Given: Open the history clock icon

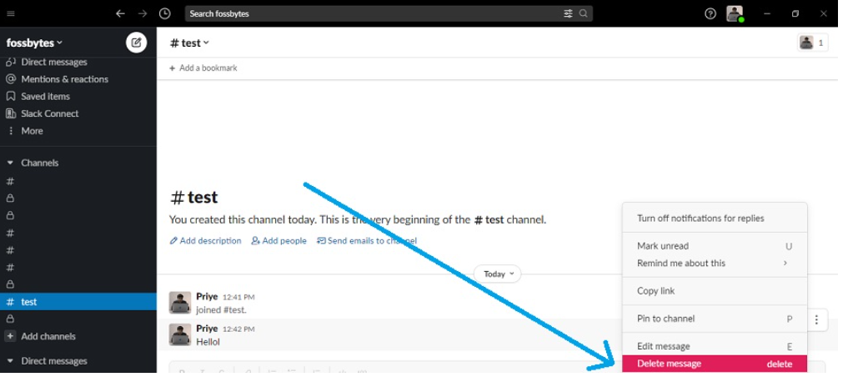Looking at the screenshot, I should (x=165, y=13).
